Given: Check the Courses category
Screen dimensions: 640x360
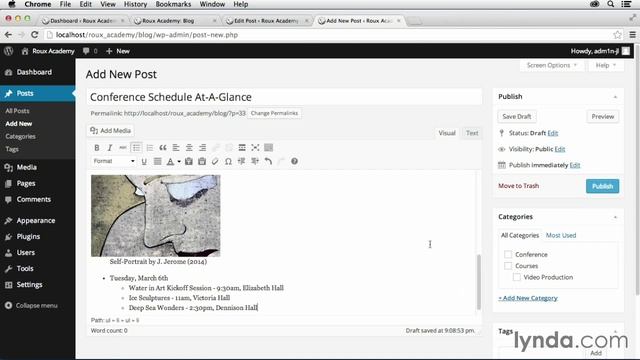Looking at the screenshot, I should pos(508,266).
